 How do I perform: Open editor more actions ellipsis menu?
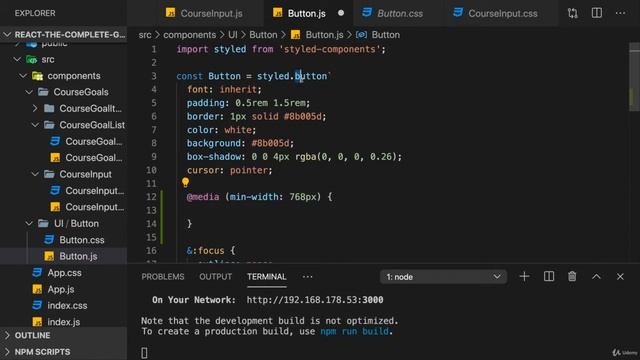620,13
